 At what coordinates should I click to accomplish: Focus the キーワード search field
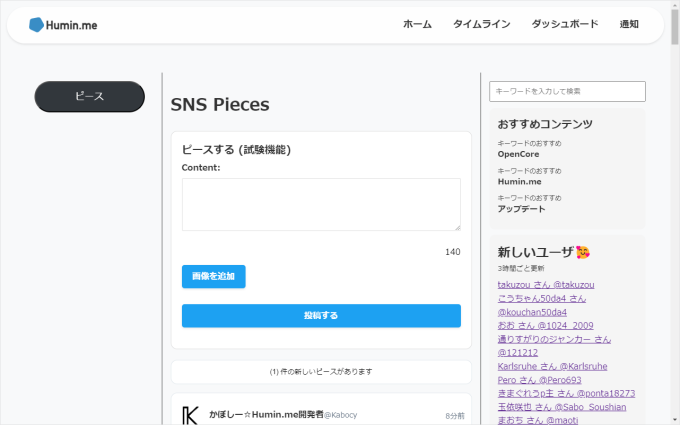pyautogui.click(x=567, y=91)
